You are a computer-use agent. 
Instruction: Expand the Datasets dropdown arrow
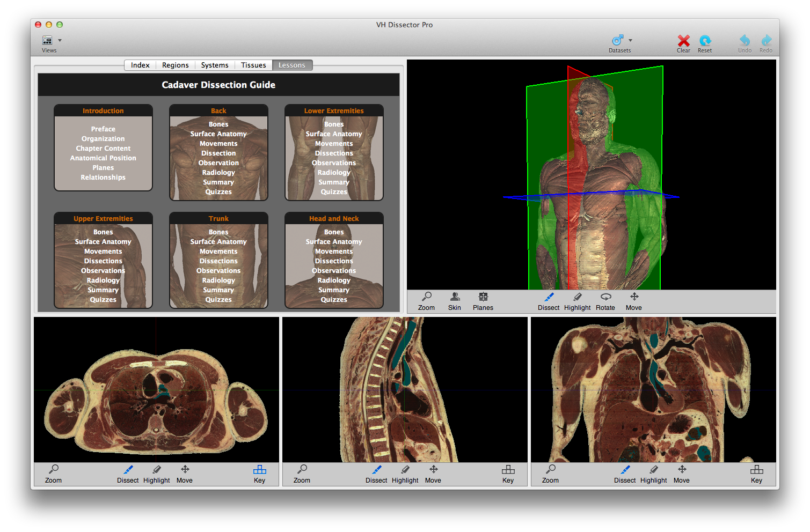click(x=630, y=40)
